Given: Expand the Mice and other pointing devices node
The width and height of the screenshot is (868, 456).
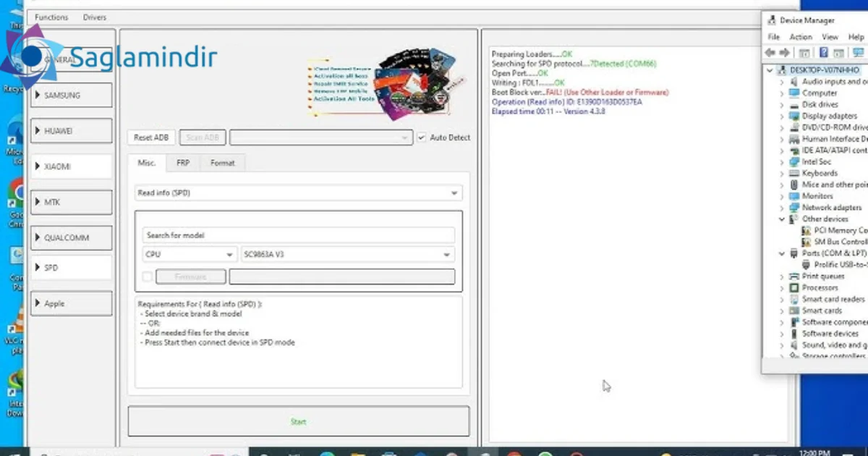Looking at the screenshot, I should click(782, 185).
